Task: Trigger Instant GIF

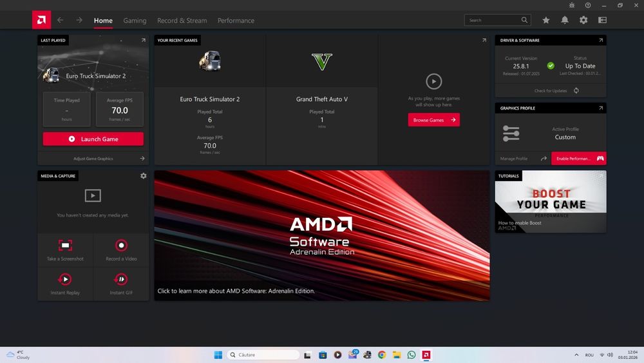Action: point(121,284)
